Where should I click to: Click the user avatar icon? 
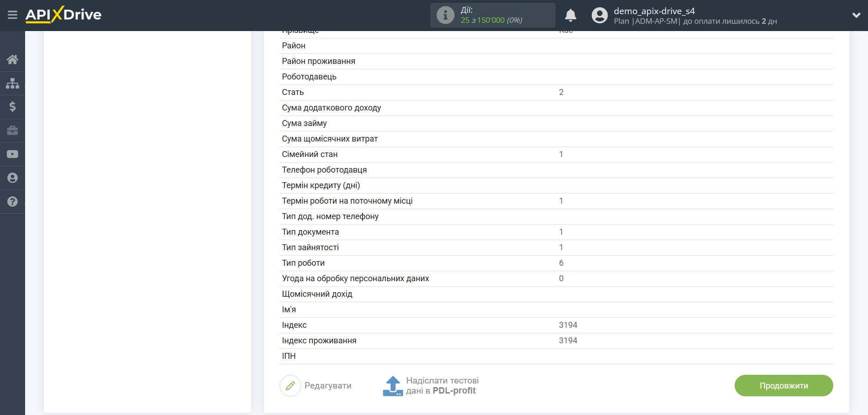[x=600, y=16]
